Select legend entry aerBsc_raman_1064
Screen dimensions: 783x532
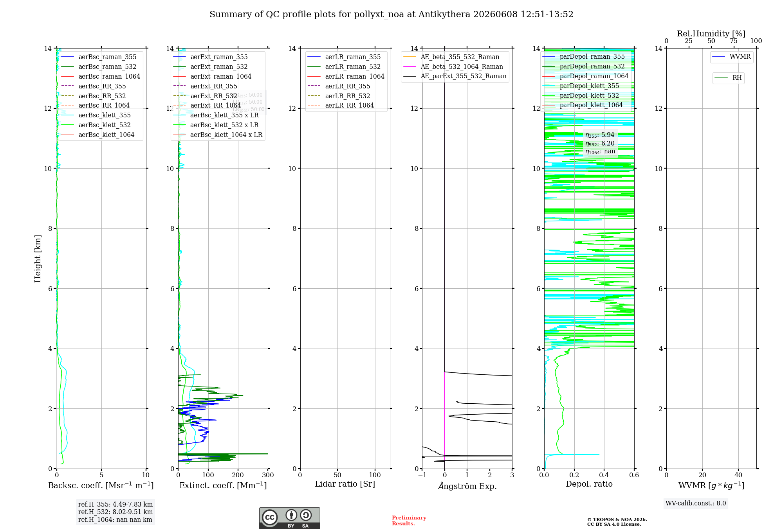pyautogui.click(x=101, y=77)
